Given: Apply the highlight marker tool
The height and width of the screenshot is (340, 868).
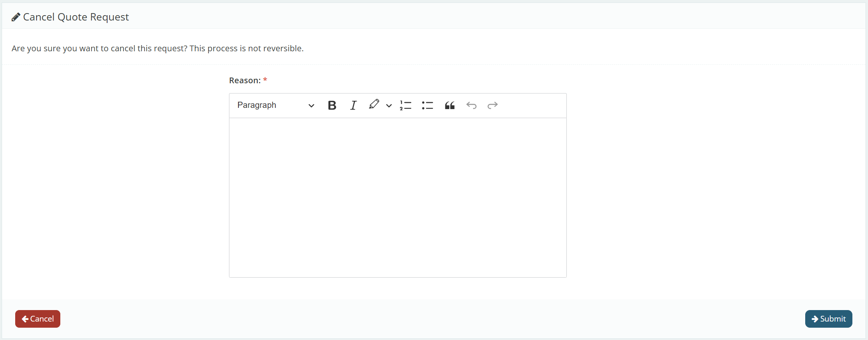Looking at the screenshot, I should tap(373, 105).
